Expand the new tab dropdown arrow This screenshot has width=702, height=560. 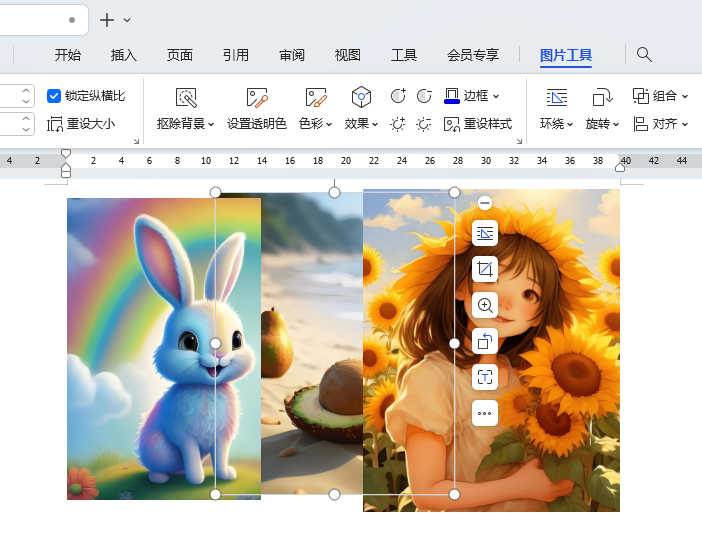point(127,20)
